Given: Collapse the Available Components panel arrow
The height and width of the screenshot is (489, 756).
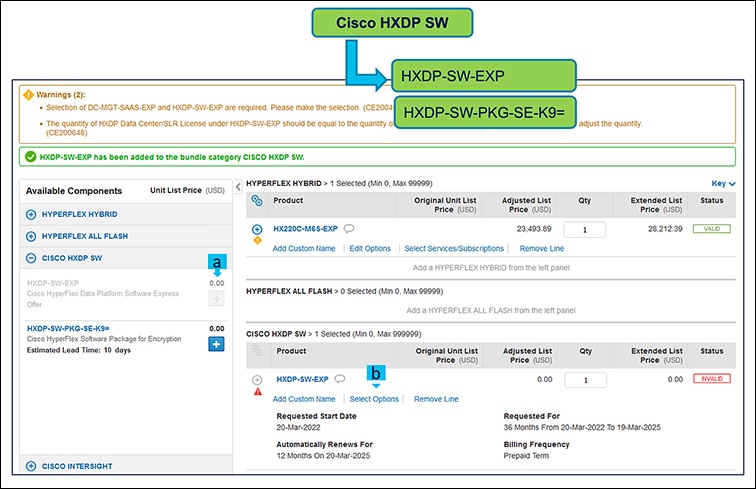Looking at the screenshot, I should [238, 187].
